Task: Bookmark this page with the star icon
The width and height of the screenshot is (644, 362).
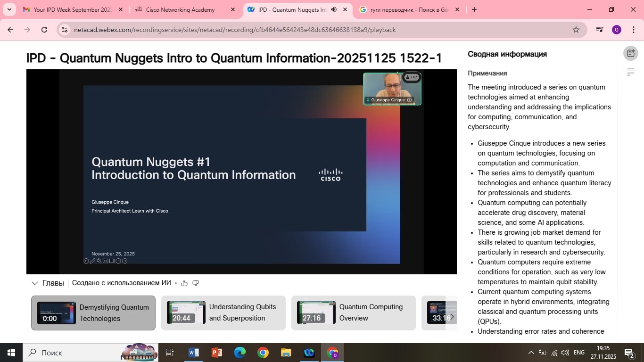Action: tap(576, 30)
